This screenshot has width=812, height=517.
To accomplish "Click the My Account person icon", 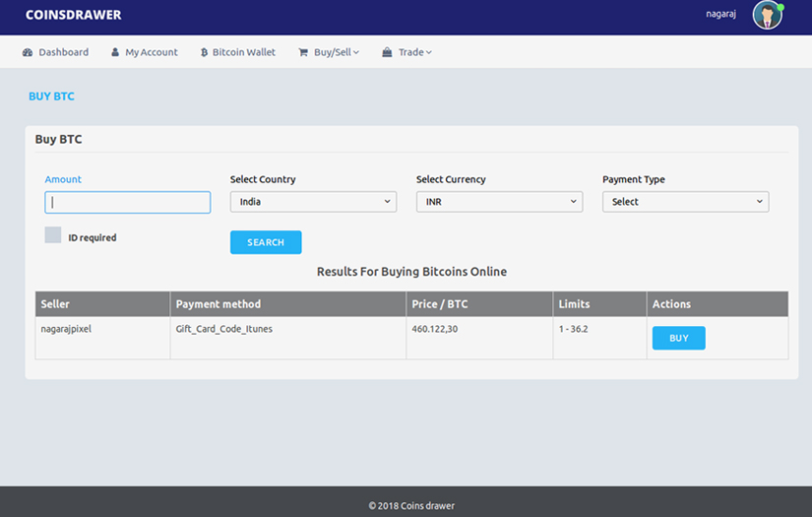I will click(115, 52).
